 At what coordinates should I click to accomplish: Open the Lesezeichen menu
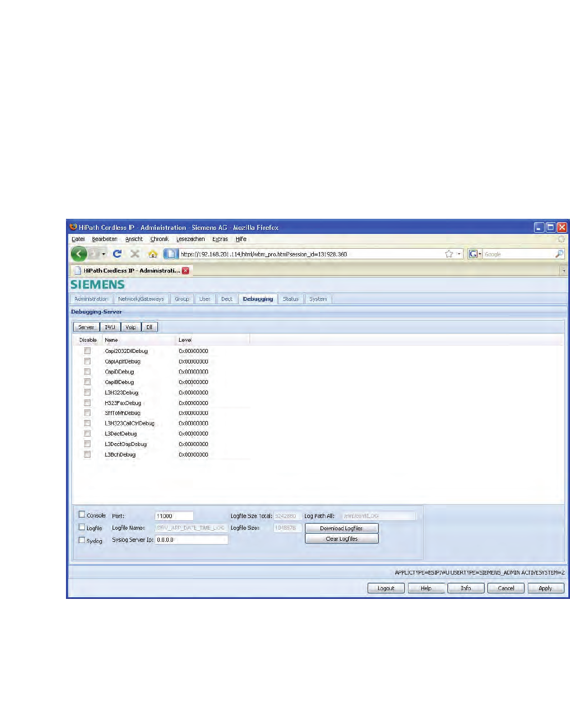coord(191,239)
